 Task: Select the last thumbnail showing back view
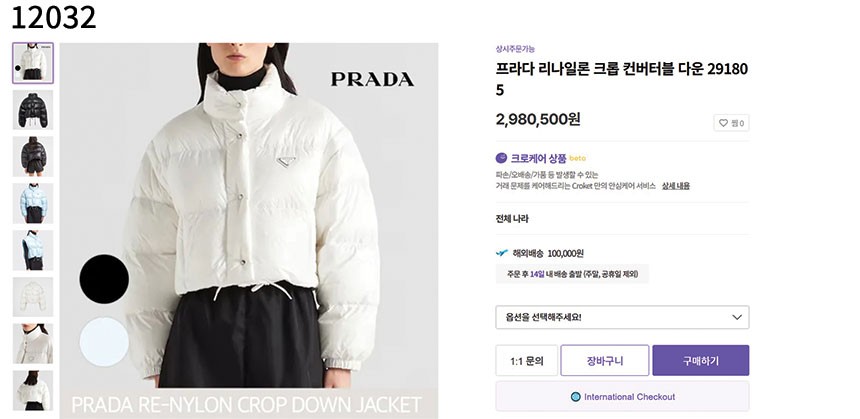tap(33, 390)
